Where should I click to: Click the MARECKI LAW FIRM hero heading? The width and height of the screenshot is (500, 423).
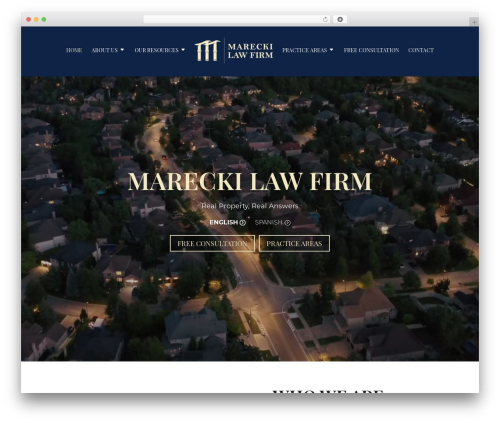250,182
